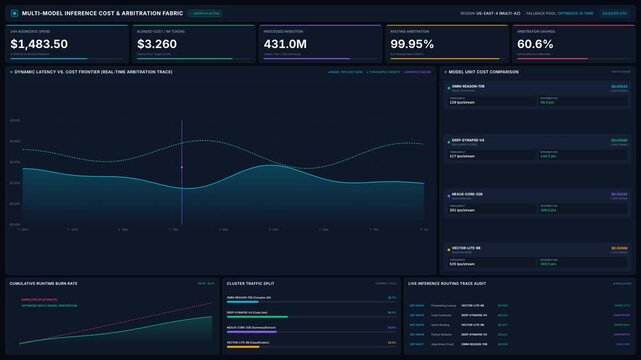Click the yellow status dot beside VECTOR-LITE-8B
Screen dimensions: 641x360
point(449,250)
